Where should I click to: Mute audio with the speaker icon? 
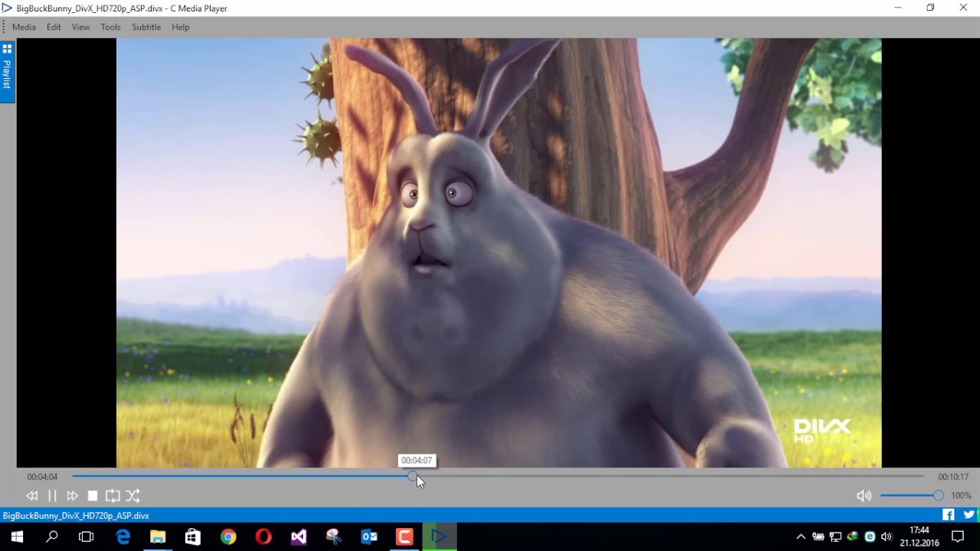click(x=864, y=496)
